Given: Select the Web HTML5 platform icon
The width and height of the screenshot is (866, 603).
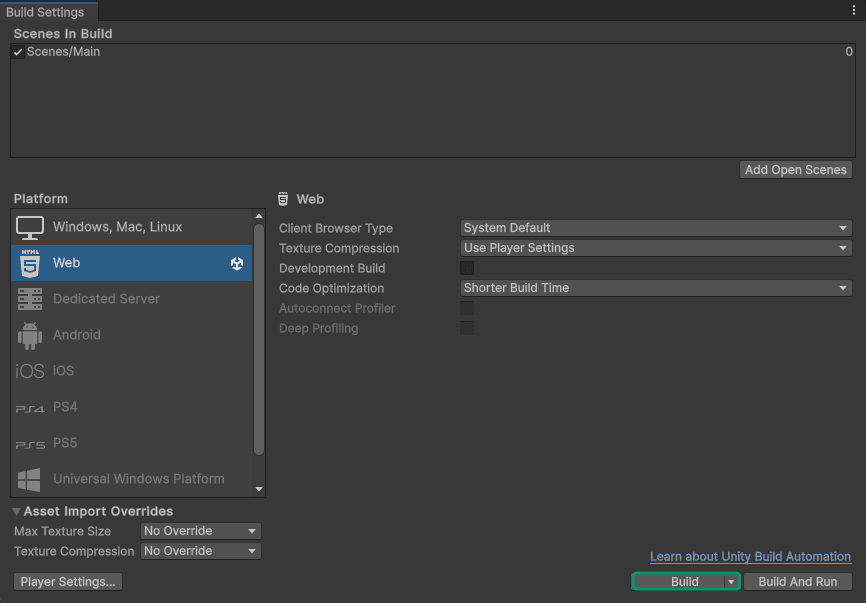Looking at the screenshot, I should point(29,263).
